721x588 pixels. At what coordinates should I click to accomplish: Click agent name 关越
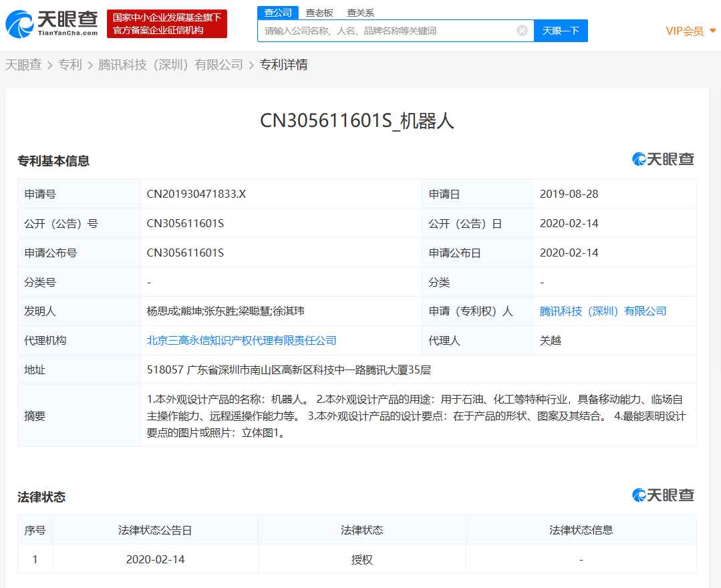pos(551,341)
